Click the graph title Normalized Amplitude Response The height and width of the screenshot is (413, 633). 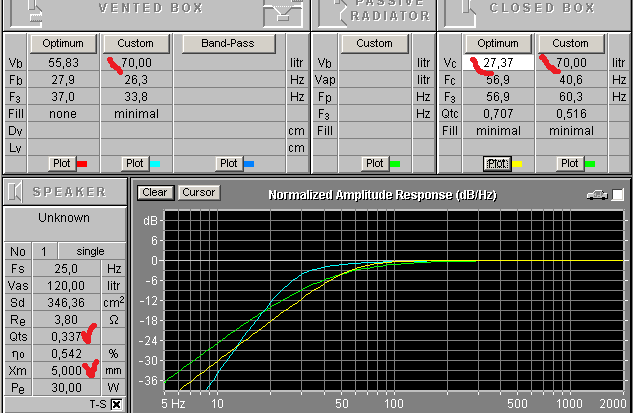[382, 195]
